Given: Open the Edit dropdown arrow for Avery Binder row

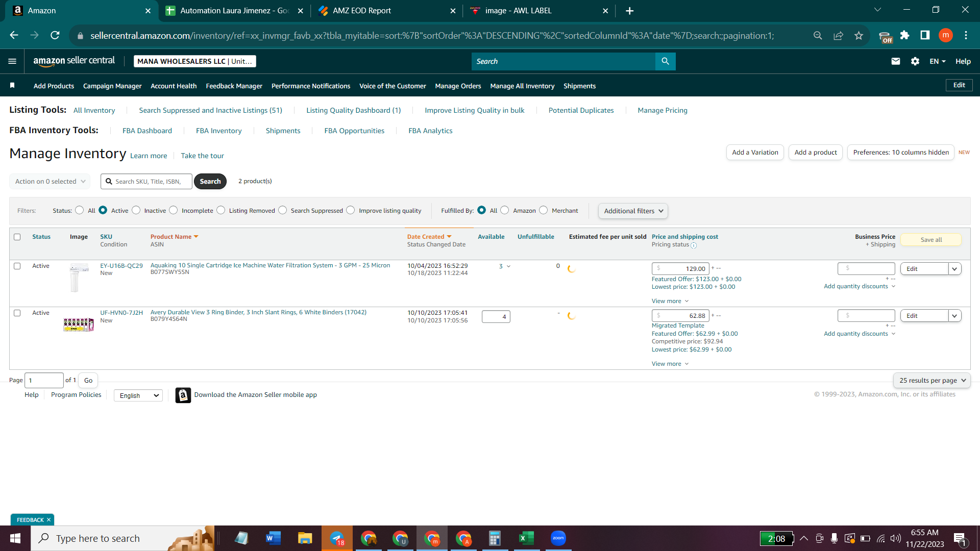Looking at the screenshot, I should pyautogui.click(x=954, y=316).
